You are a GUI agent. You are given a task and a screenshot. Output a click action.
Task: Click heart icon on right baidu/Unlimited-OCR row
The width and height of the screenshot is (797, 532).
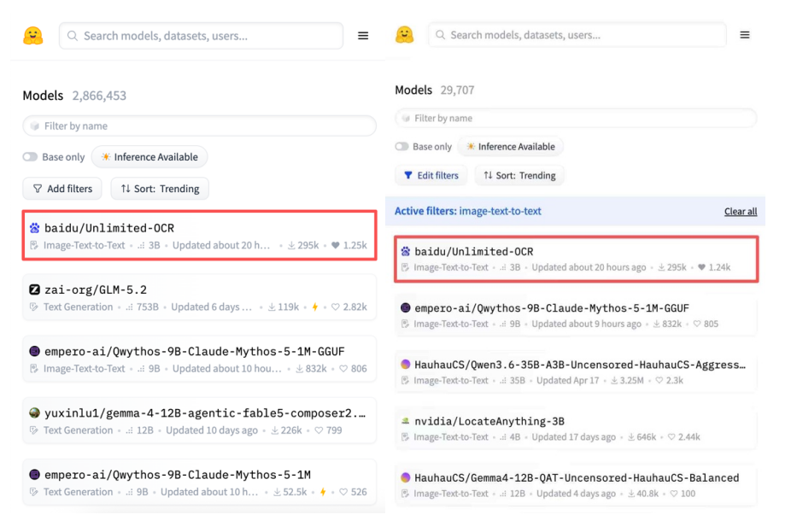(x=701, y=267)
